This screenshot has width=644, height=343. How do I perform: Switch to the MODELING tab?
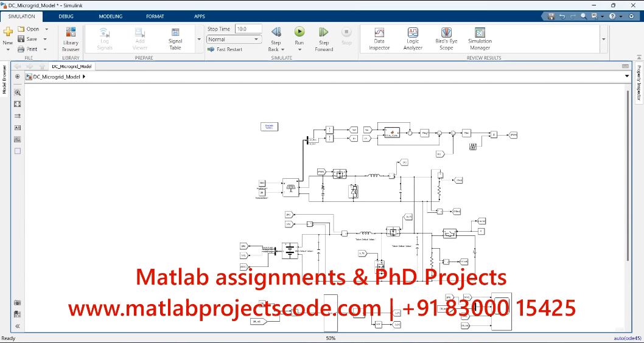[x=111, y=16]
